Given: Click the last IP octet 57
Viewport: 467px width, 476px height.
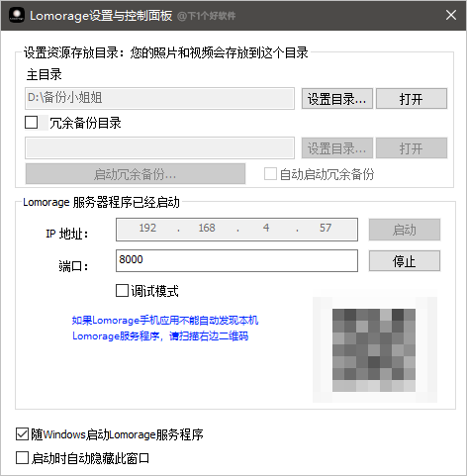Looking at the screenshot, I should [x=326, y=228].
